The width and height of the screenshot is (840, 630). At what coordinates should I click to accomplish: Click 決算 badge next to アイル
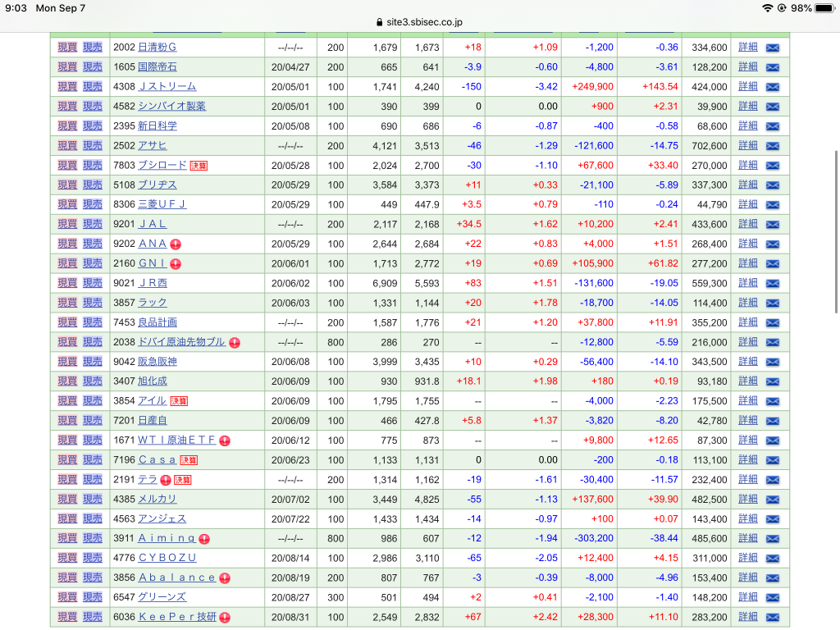[179, 401]
